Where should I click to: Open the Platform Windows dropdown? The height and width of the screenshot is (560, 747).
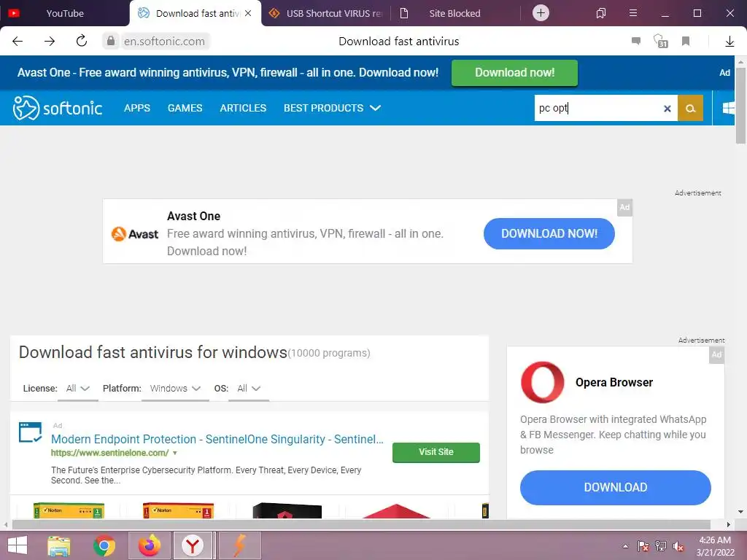point(175,389)
